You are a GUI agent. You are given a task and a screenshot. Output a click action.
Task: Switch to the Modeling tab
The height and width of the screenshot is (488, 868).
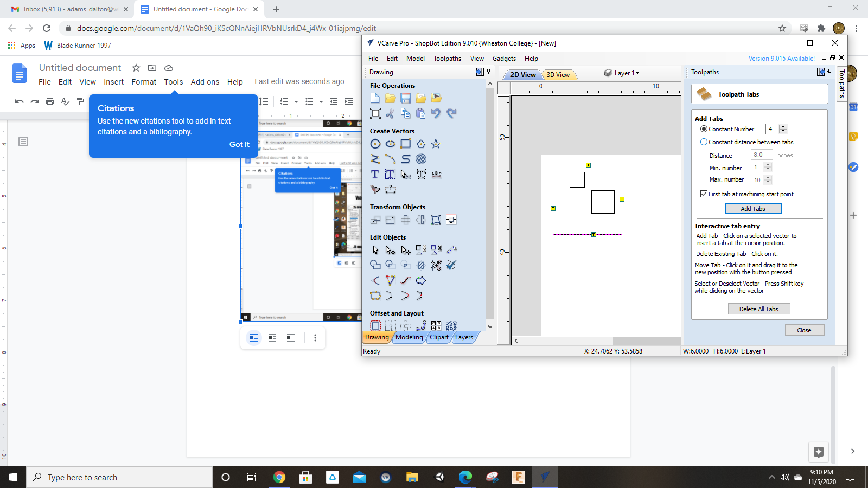409,337
